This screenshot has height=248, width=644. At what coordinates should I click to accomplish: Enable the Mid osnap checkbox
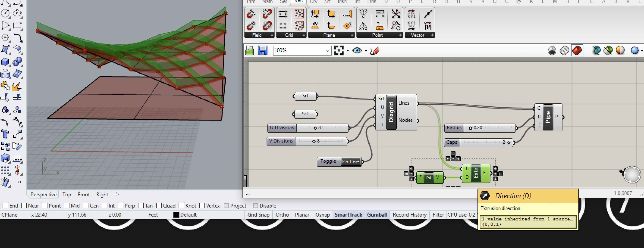tap(66, 206)
